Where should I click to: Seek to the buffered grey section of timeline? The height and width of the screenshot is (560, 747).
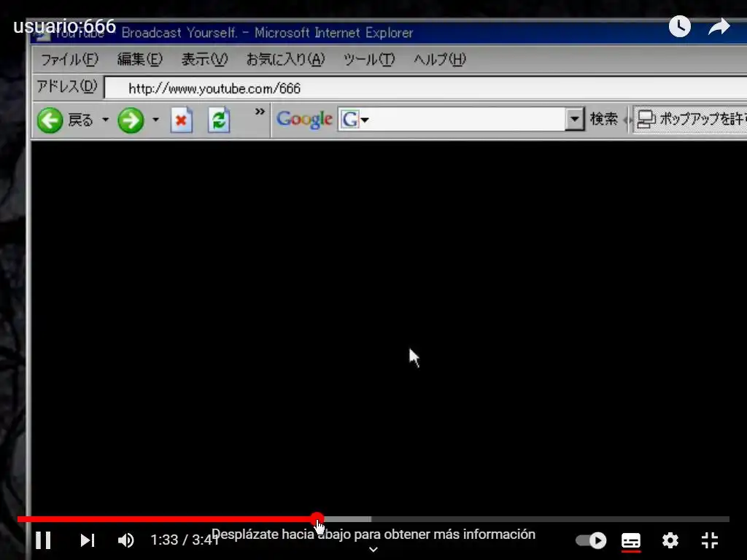[x=348, y=519]
